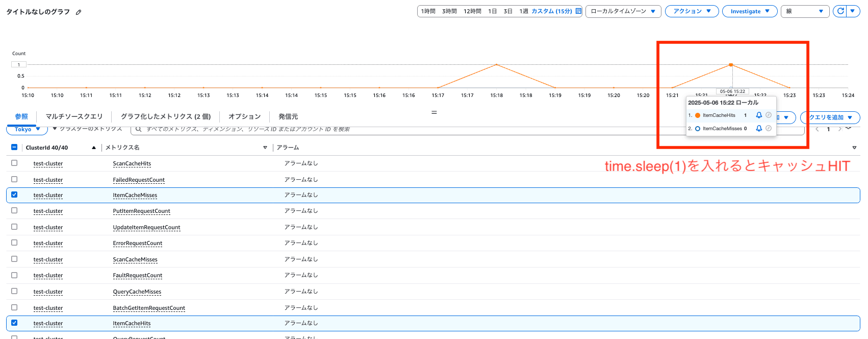Open the アクション actions dropdown
Image resolution: width=868 pixels, height=339 pixels.
coord(692,11)
